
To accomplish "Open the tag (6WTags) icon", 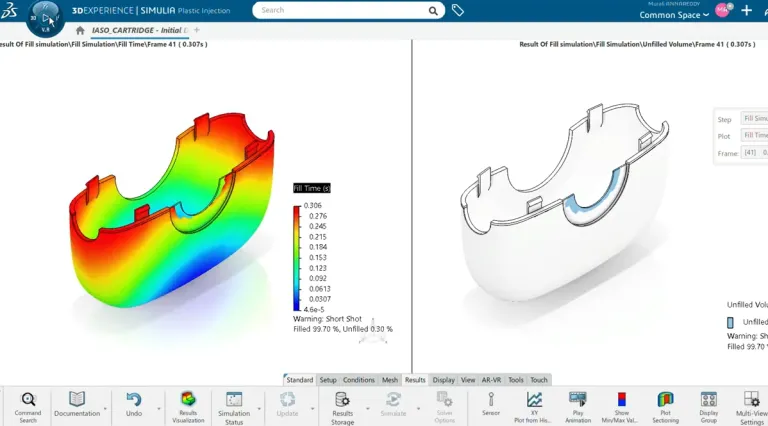I will [457, 10].
